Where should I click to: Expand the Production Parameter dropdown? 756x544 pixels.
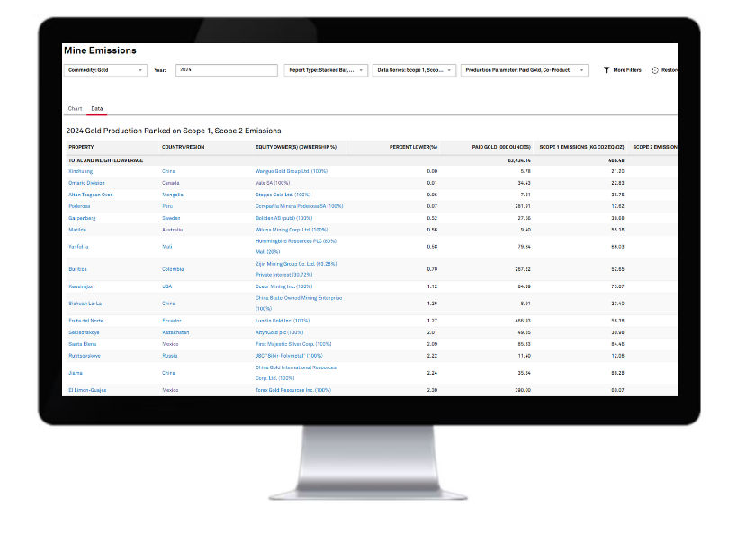[525, 70]
